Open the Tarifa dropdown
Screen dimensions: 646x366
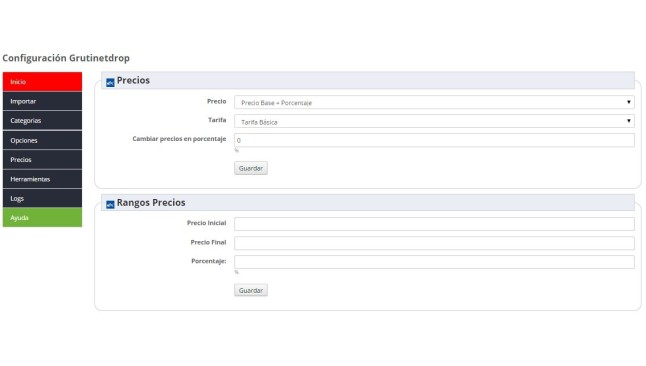coord(434,121)
